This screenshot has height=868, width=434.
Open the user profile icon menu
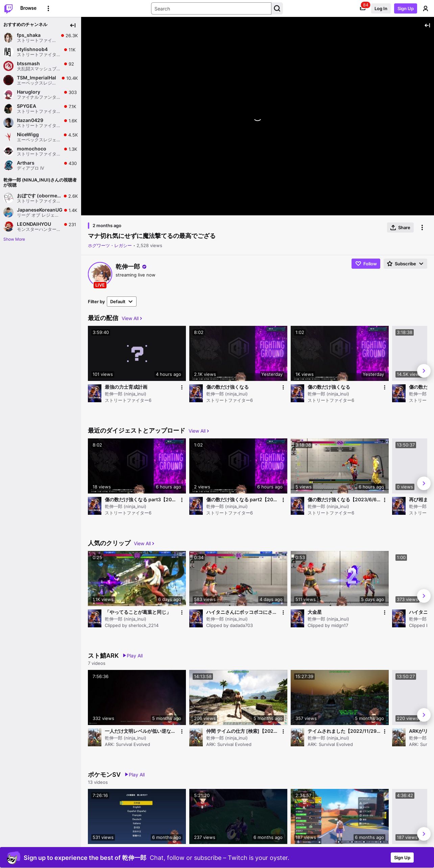coord(426,8)
